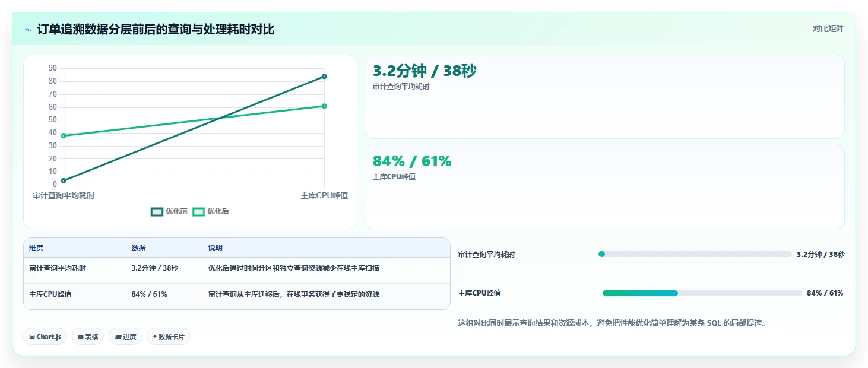
Task: Click the 维度 table column header
Action: point(36,248)
